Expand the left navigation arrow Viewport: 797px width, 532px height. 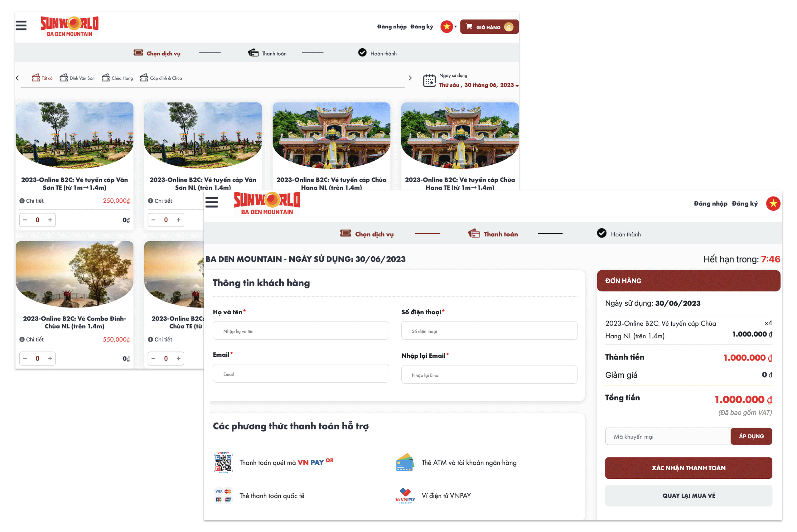17,77
